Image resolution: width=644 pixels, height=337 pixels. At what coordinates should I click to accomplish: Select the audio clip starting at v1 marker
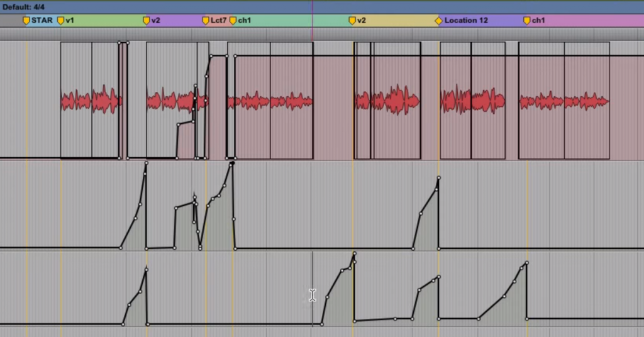tap(76, 100)
